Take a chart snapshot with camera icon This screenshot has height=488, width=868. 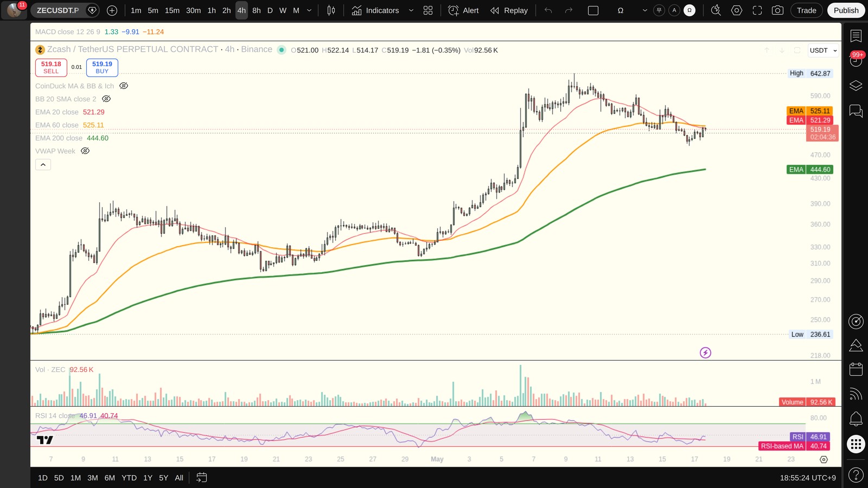[x=777, y=10]
